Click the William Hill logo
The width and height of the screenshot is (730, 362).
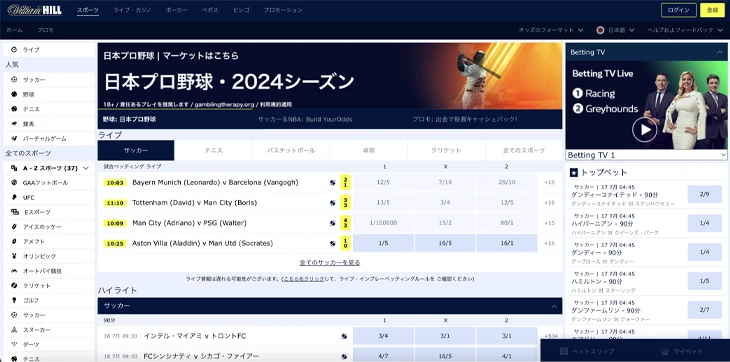[35, 10]
